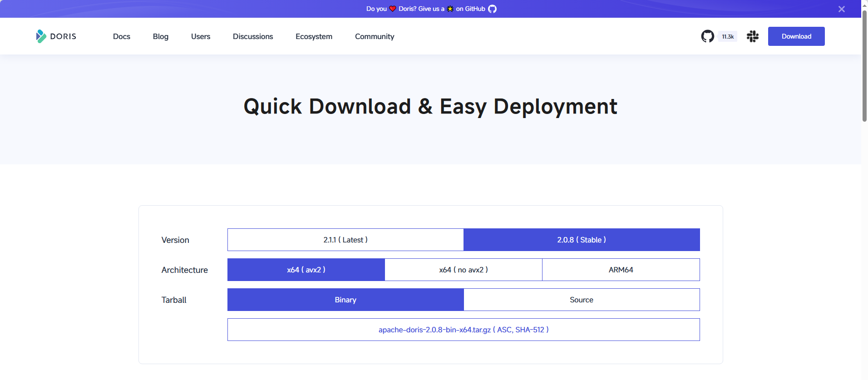Image resolution: width=868 pixels, height=380 pixels.
Task: Open the Docs menu
Action: (122, 36)
